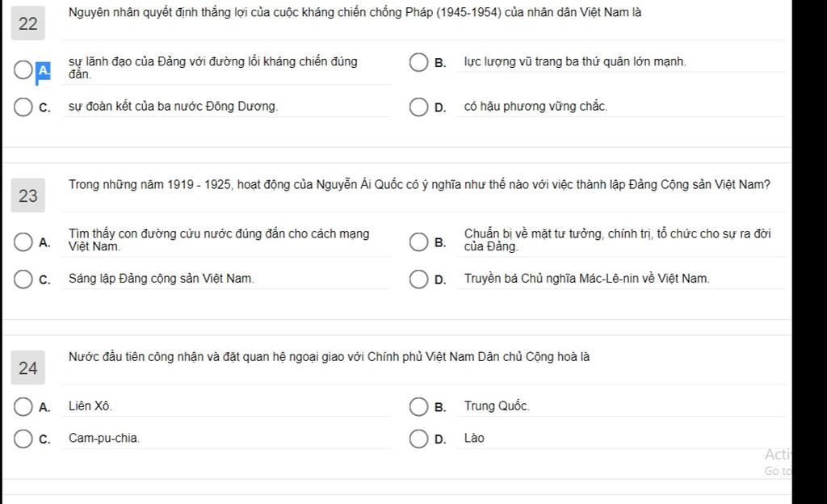Pick answer D 'Truyền bá Chủ nghĩa Mác-Lê-nin'
Screen dimensions: 827x504
tap(419, 279)
